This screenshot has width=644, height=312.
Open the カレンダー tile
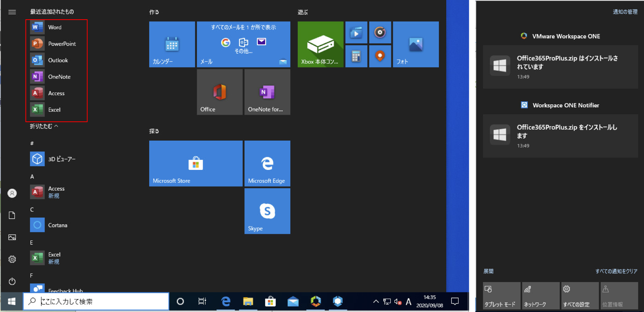(172, 44)
